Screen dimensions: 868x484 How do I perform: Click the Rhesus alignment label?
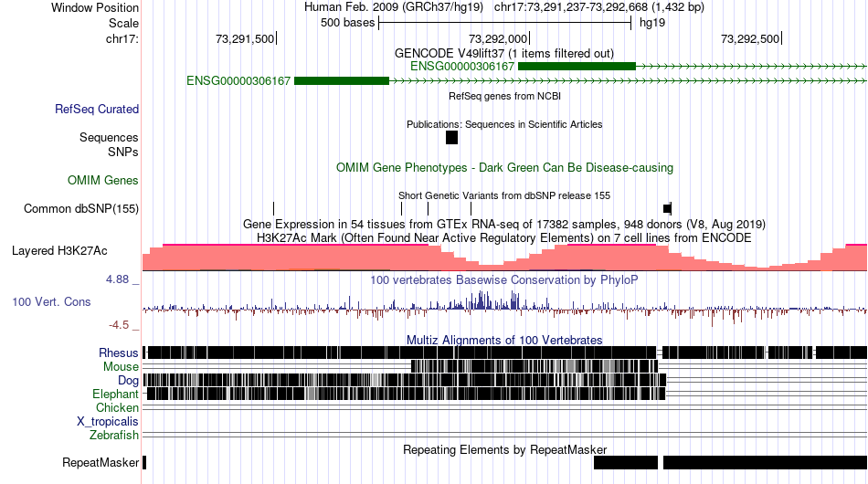(119, 352)
